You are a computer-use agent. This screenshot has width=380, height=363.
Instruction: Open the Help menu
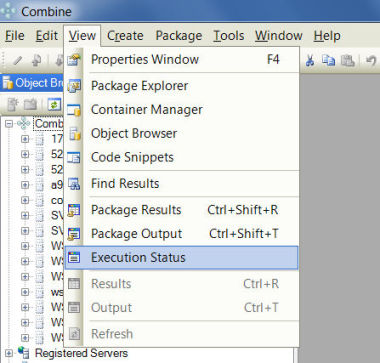point(327,36)
